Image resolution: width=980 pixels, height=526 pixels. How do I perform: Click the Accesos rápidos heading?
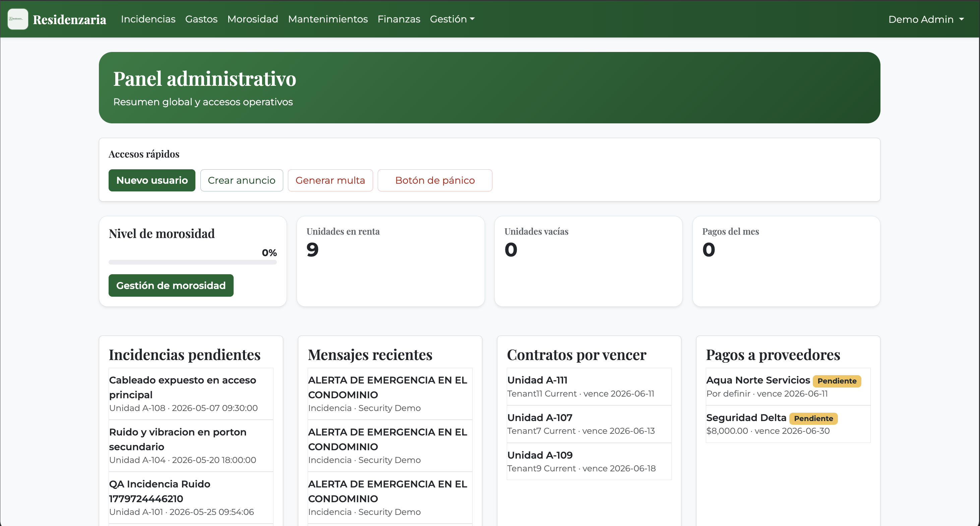click(144, 154)
